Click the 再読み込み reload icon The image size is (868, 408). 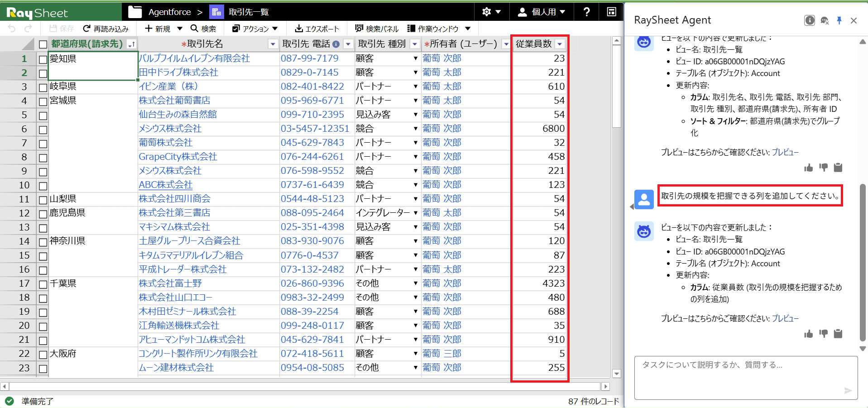coord(87,29)
